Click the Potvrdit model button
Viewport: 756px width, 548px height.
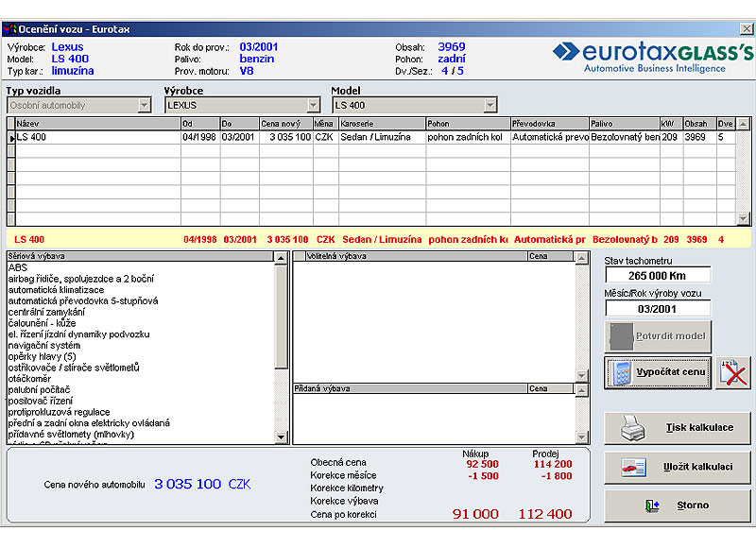(x=658, y=336)
